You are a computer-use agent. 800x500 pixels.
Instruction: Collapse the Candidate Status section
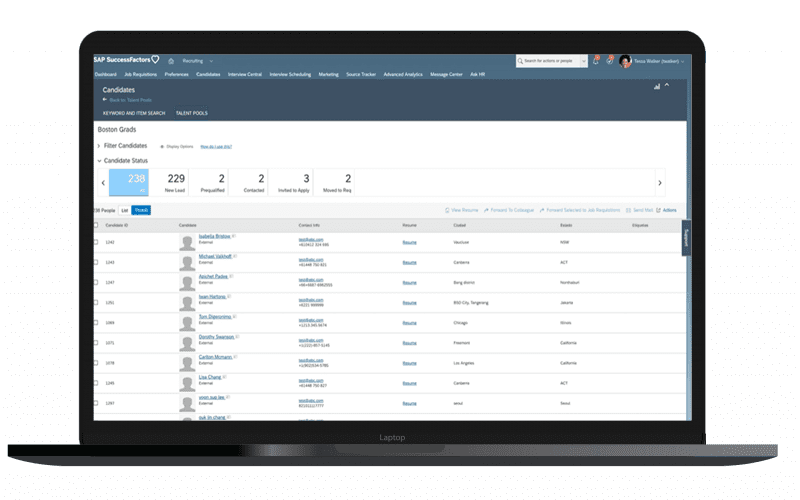(100, 160)
